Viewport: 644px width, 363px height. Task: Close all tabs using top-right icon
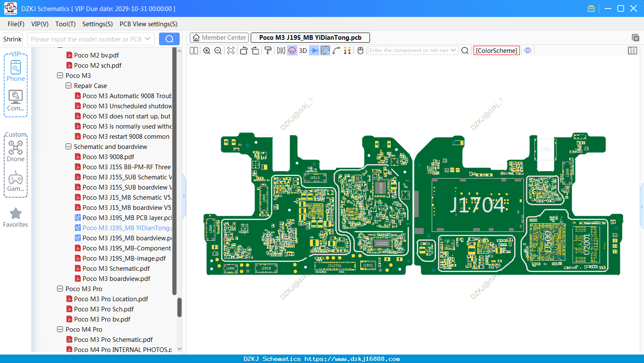click(635, 38)
